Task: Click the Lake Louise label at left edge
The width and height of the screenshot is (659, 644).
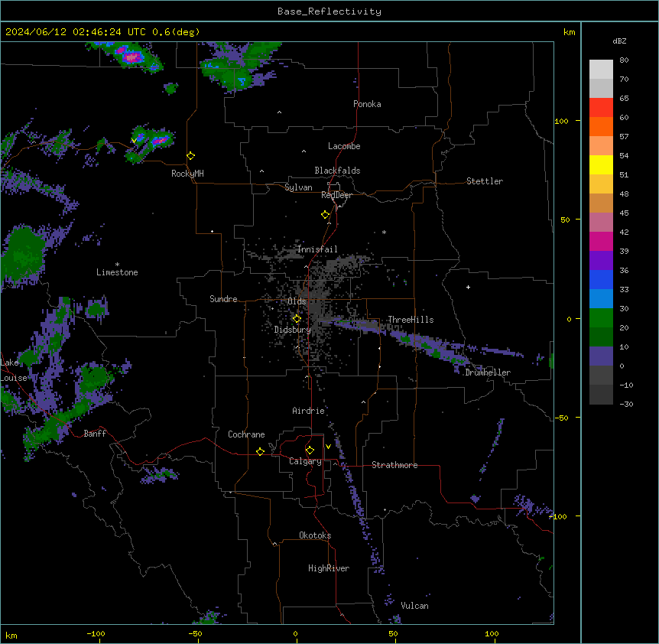Action: [13, 370]
